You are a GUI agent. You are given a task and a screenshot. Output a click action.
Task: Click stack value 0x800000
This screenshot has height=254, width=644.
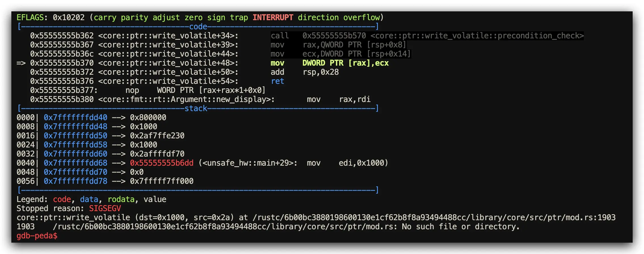(148, 118)
